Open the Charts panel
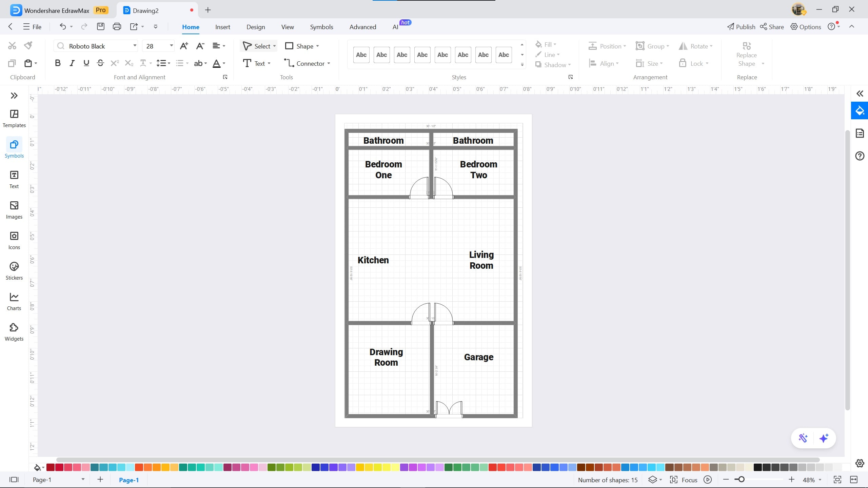Screen dimensions: 868x488 tap(14, 301)
